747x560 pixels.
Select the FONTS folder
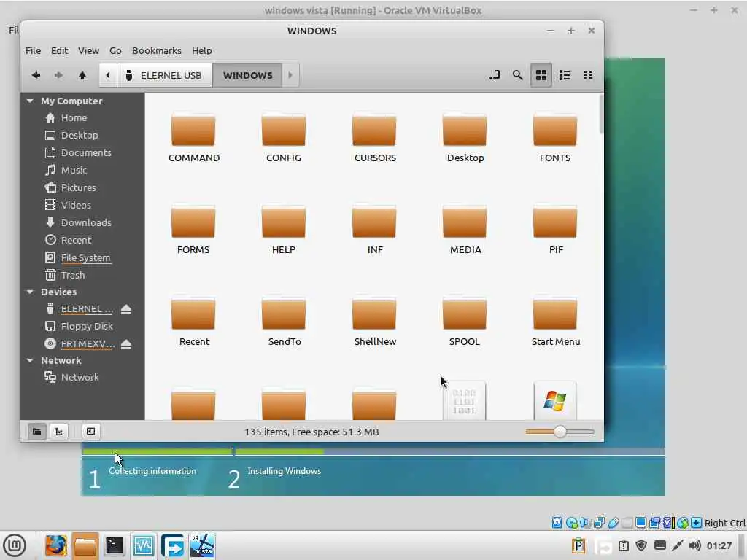[555, 138]
